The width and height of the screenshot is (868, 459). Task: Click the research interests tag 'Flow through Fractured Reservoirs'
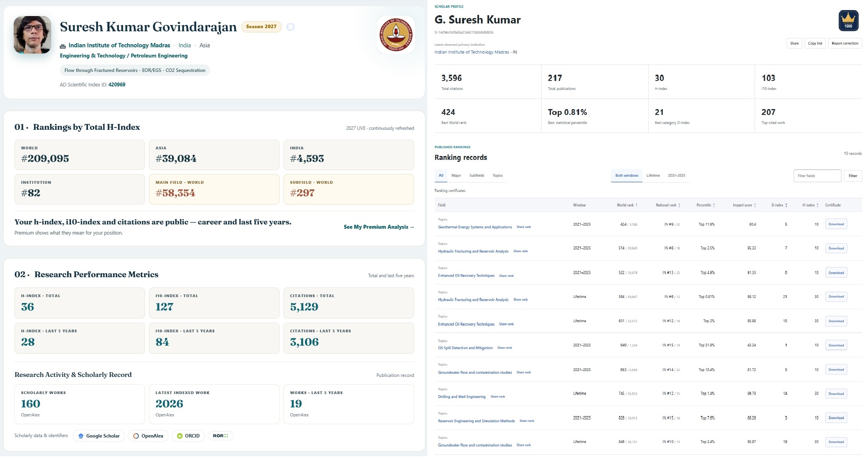coord(135,70)
